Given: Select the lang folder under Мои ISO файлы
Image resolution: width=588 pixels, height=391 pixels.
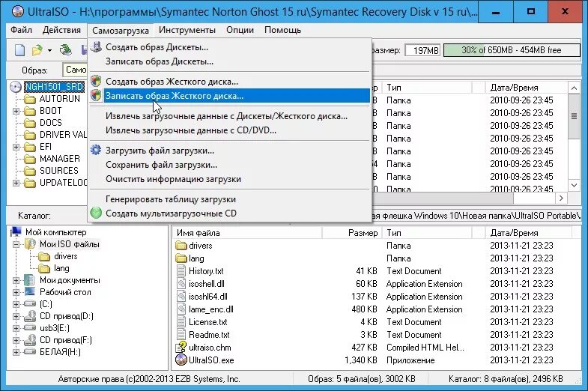Looking at the screenshot, I should click(x=61, y=268).
